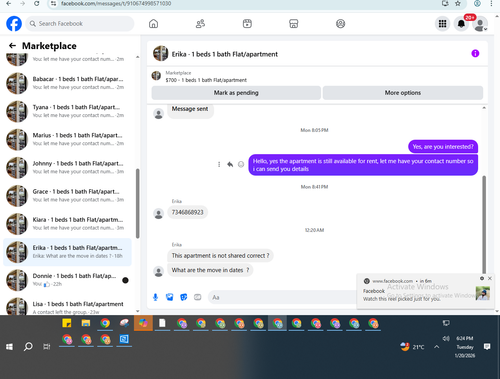Open the volume control in system tray
This screenshot has width=500, height=379.
pos(446,338)
